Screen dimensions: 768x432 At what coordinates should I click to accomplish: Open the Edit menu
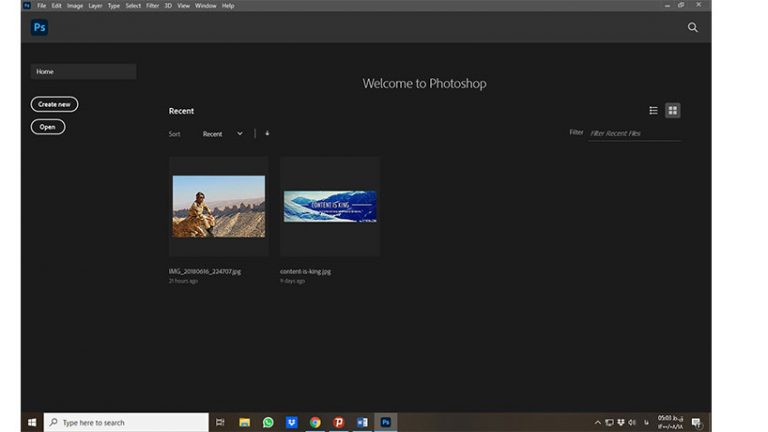pyautogui.click(x=56, y=6)
